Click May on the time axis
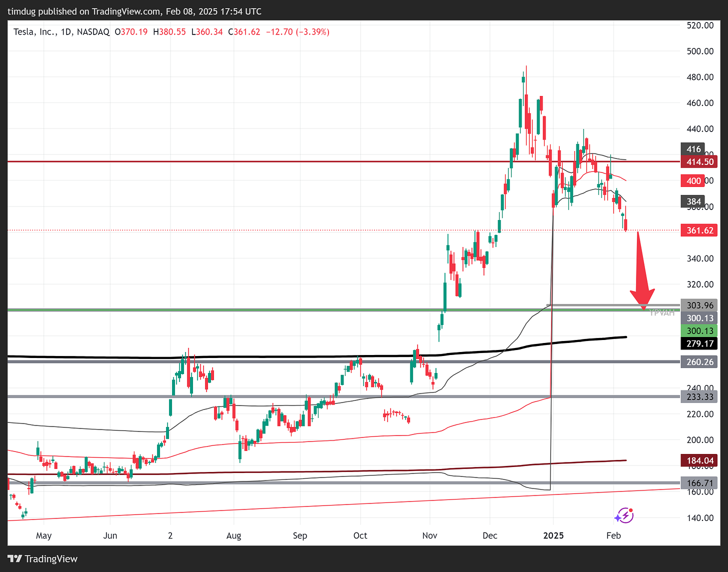The image size is (728, 572). coord(44,535)
